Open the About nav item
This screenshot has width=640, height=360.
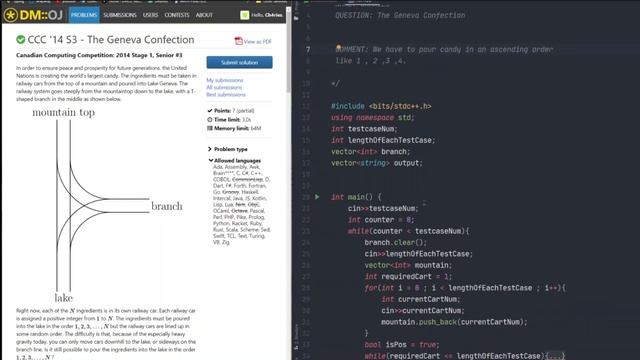pyautogui.click(x=204, y=15)
